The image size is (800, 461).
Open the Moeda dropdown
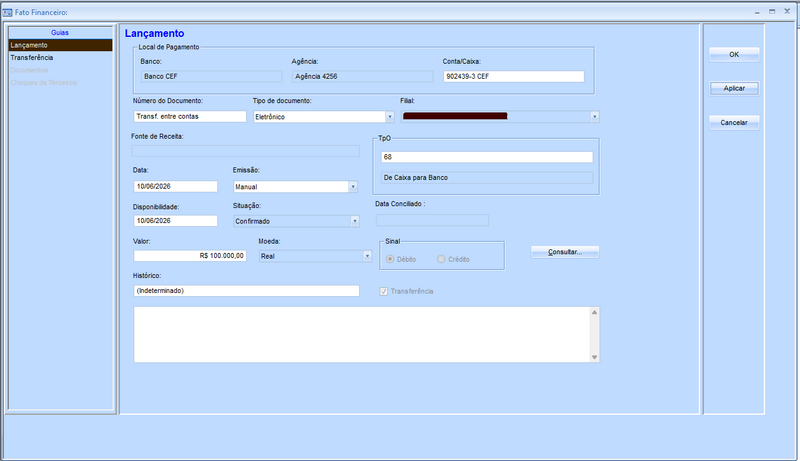click(367, 256)
